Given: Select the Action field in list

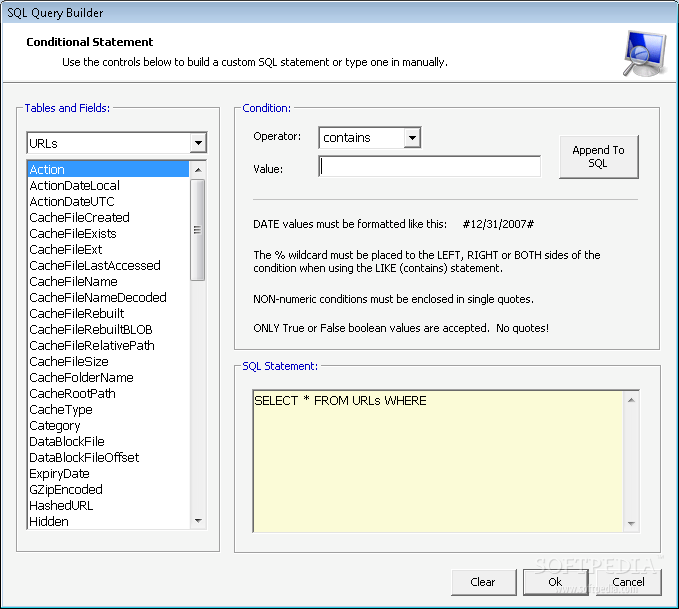Looking at the screenshot, I should [x=109, y=169].
